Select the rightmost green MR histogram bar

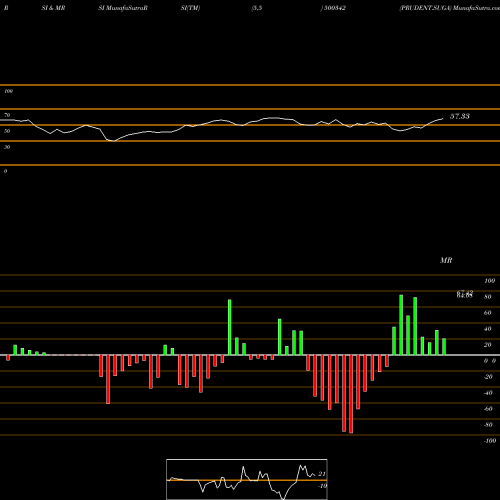coord(444,347)
